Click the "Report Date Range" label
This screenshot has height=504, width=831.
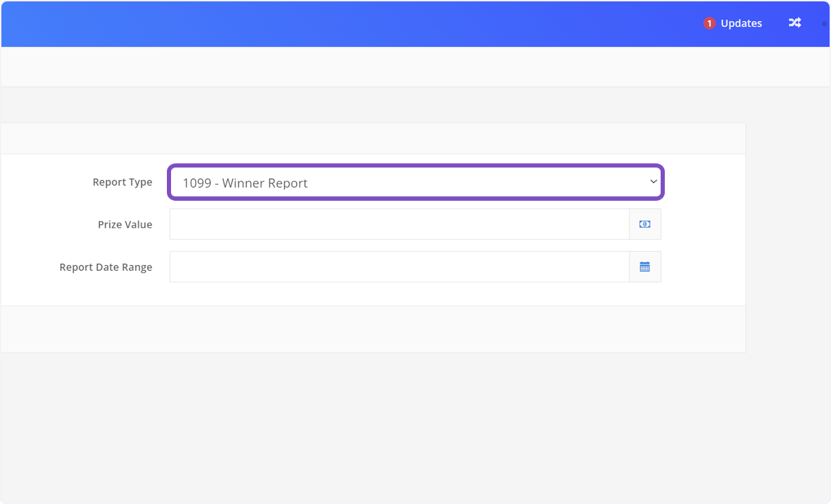click(x=106, y=267)
